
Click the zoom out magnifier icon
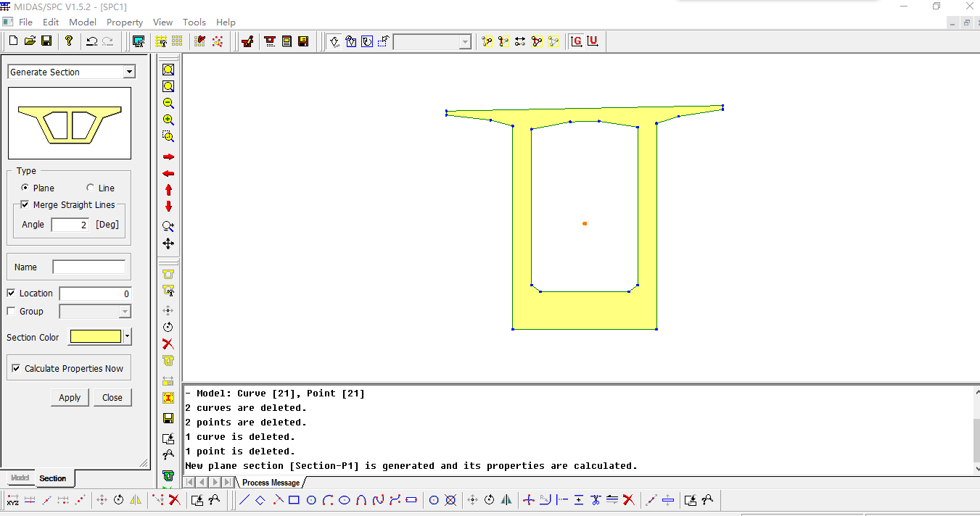pyautogui.click(x=168, y=104)
